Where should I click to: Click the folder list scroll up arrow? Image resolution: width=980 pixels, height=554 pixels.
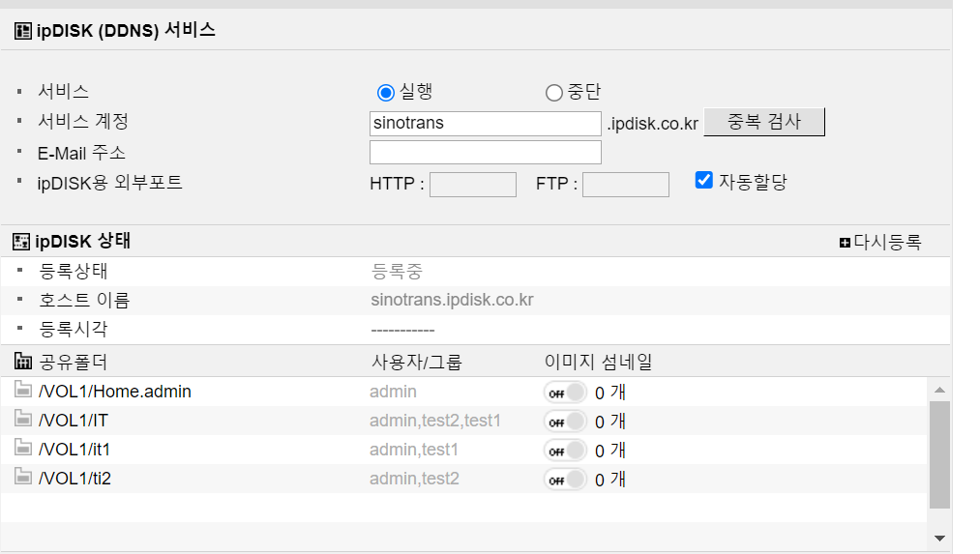[x=939, y=390]
